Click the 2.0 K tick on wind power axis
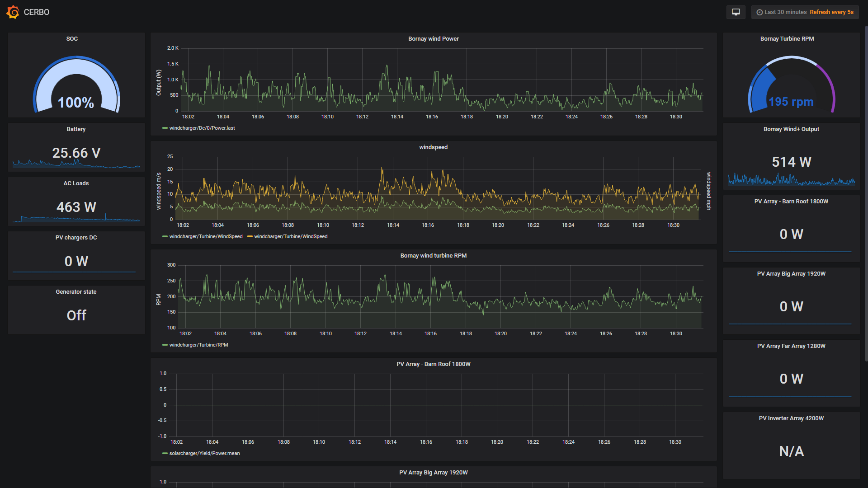The image size is (868, 488). 173,48
